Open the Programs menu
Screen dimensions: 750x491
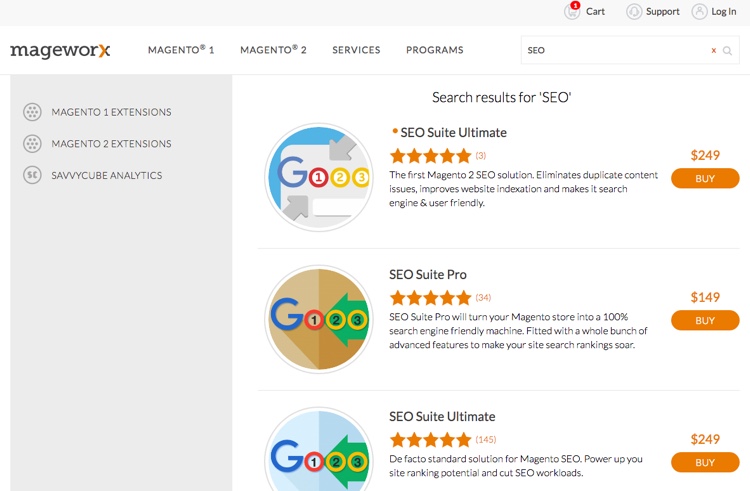pyautogui.click(x=434, y=50)
